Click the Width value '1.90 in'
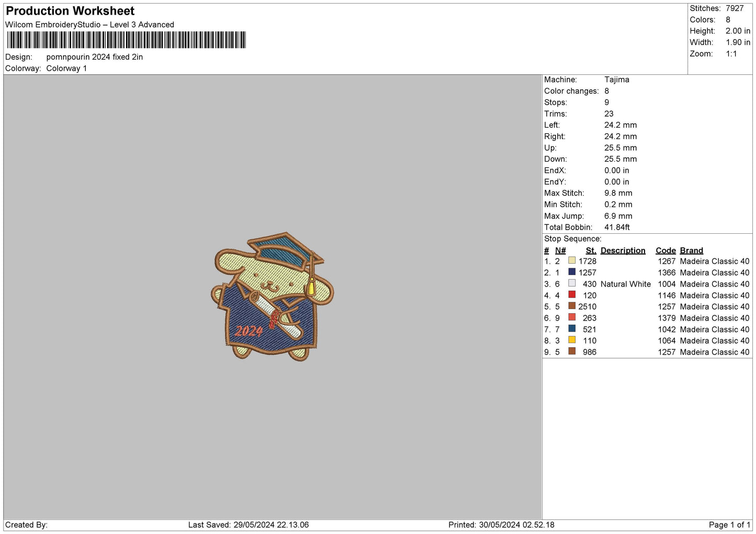This screenshot has height=534, width=756. coord(738,42)
